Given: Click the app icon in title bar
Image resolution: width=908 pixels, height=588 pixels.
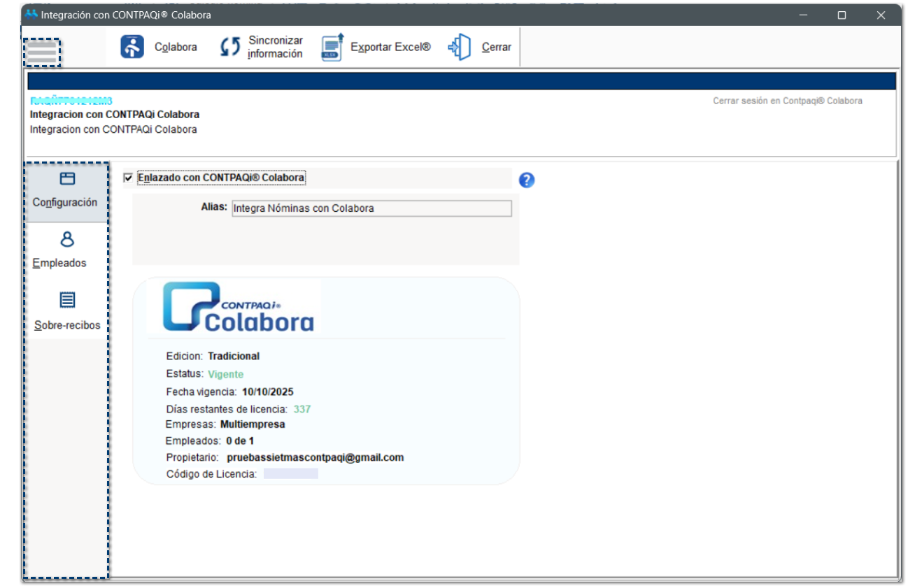Looking at the screenshot, I should pyautogui.click(x=31, y=15).
